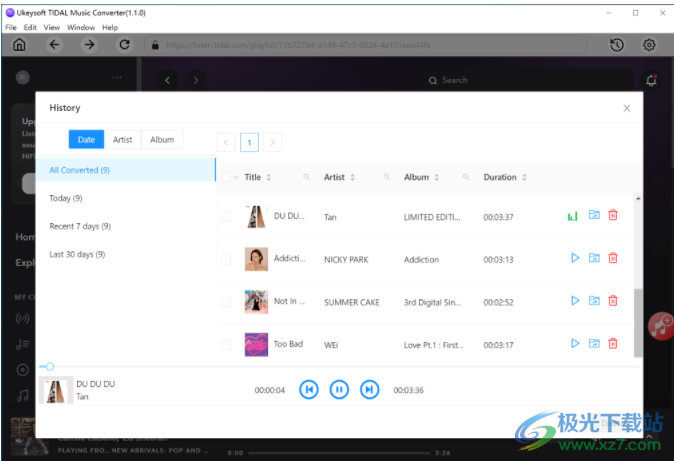Screen dimensions: 674x461
Task: Search by Artist magnifier icon
Action: [386, 177]
